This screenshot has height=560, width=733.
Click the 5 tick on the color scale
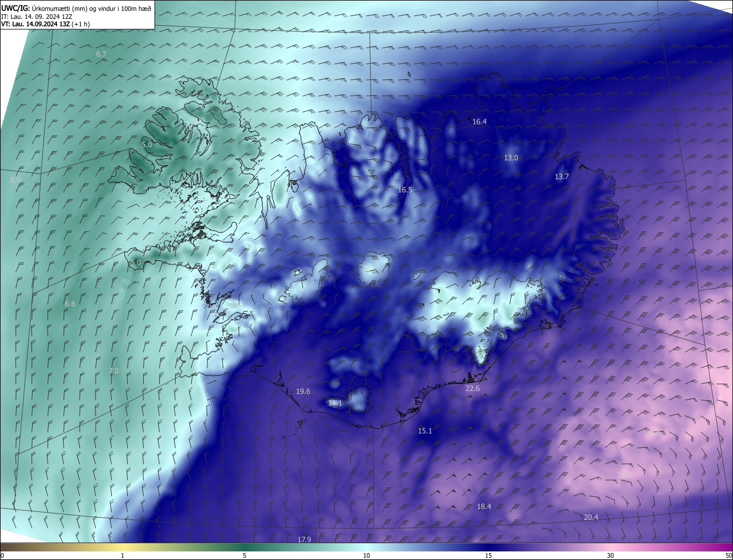click(245, 555)
